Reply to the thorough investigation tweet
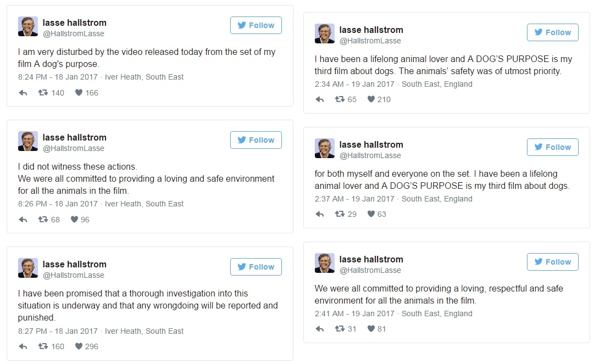The image size is (594, 364). click(23, 346)
